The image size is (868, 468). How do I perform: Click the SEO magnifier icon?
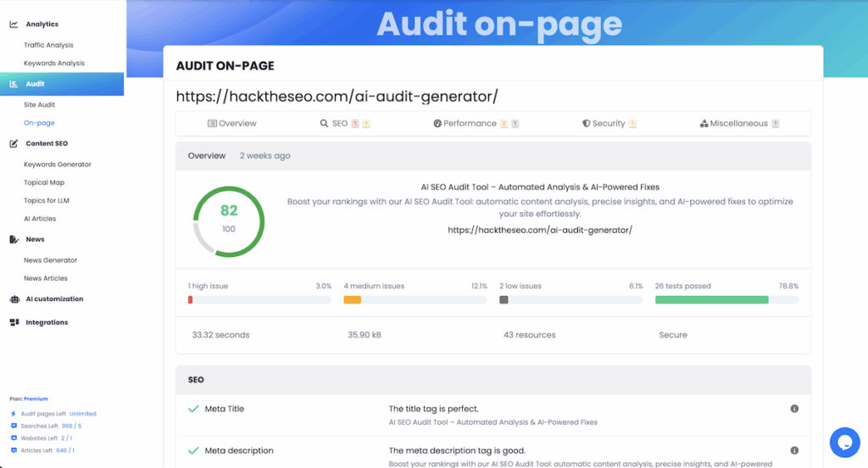pos(324,124)
